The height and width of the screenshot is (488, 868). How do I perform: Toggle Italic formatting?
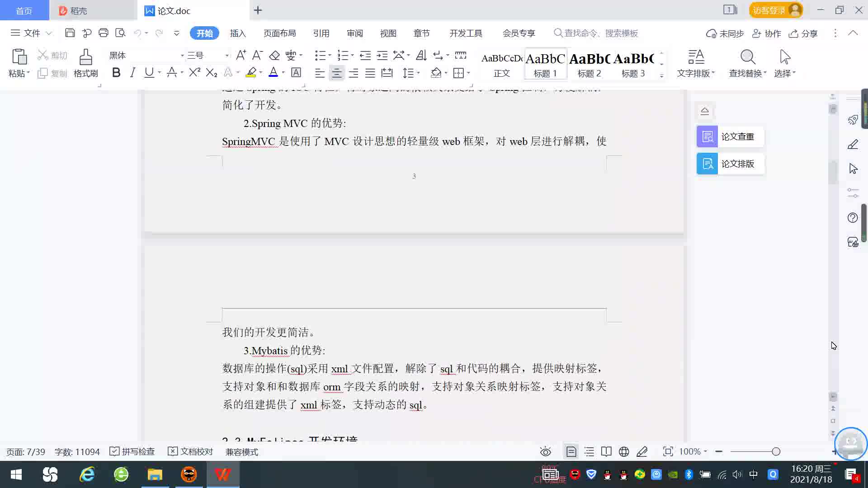click(x=132, y=72)
